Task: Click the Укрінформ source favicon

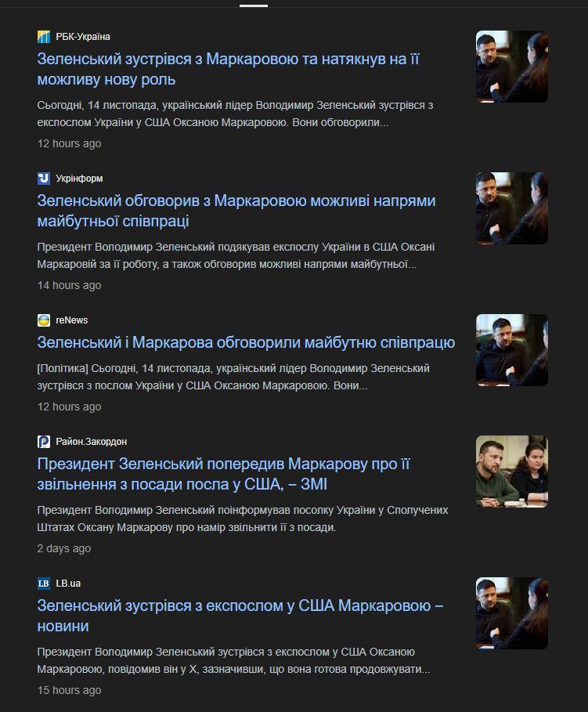Action: click(x=44, y=179)
